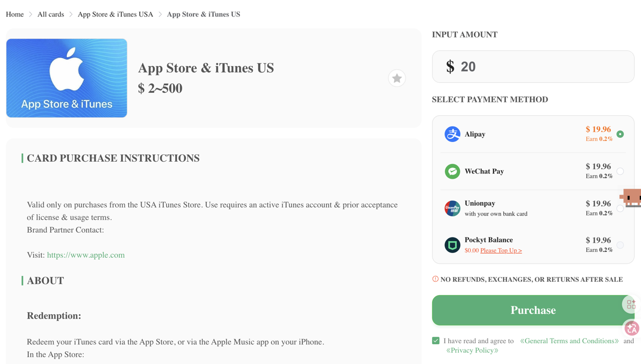
Task: Select WeChat Pay radio button
Action: [620, 171]
